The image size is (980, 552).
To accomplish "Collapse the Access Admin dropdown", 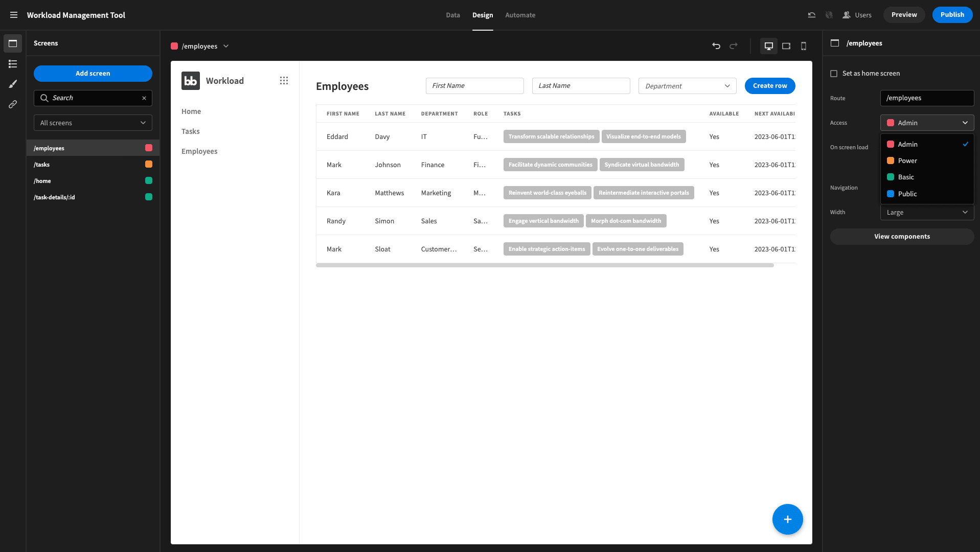I will pos(927,123).
